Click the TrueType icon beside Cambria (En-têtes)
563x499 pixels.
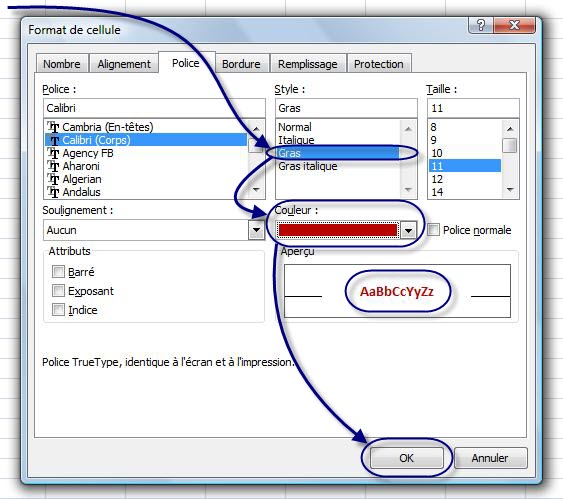pos(53,127)
